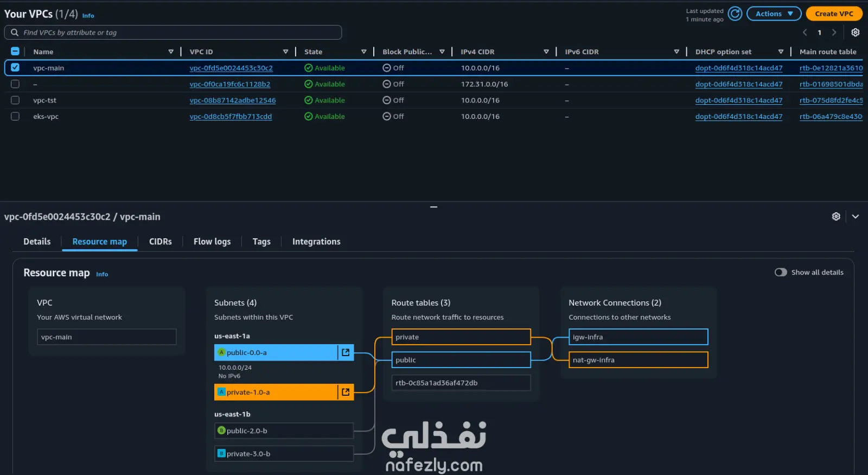Select the private route table box
The image size is (868, 475).
[x=461, y=337]
